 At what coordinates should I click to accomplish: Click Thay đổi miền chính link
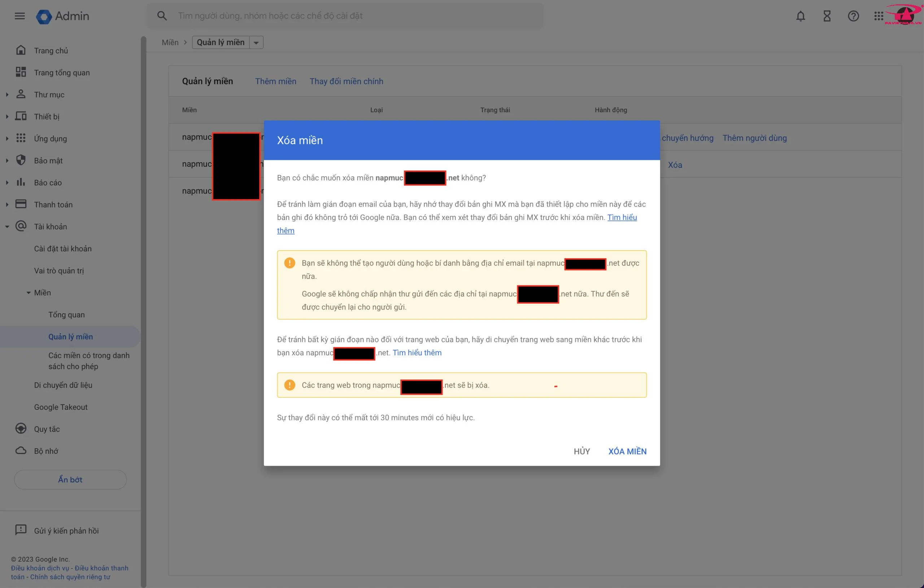346,81
